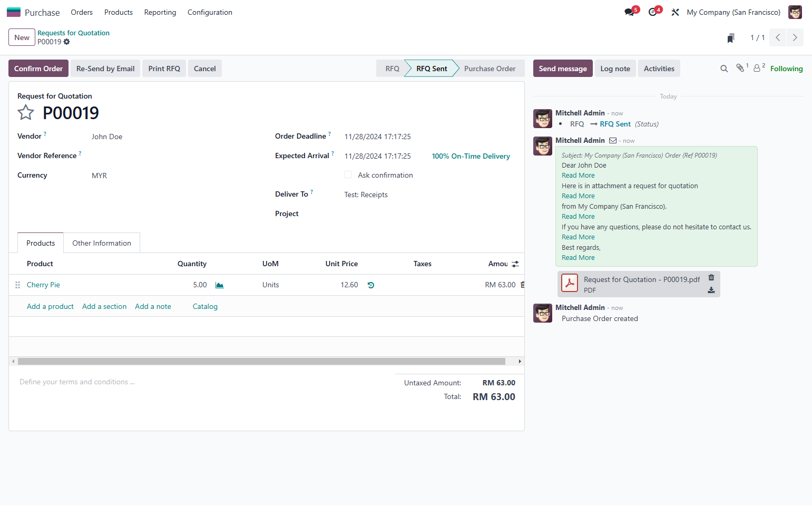812x505 pixels.
Task: Open the gear actions menu beside P00019
Action: tap(67, 42)
